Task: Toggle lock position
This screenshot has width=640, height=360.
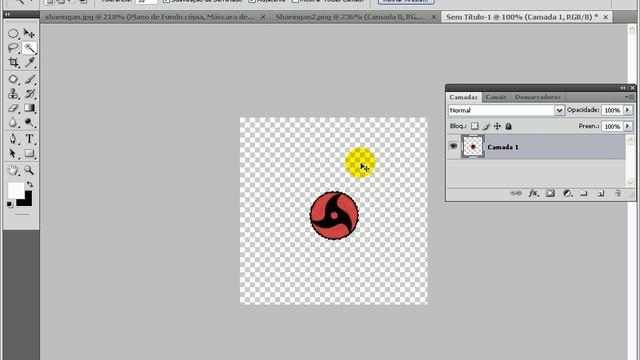Action: (497, 127)
